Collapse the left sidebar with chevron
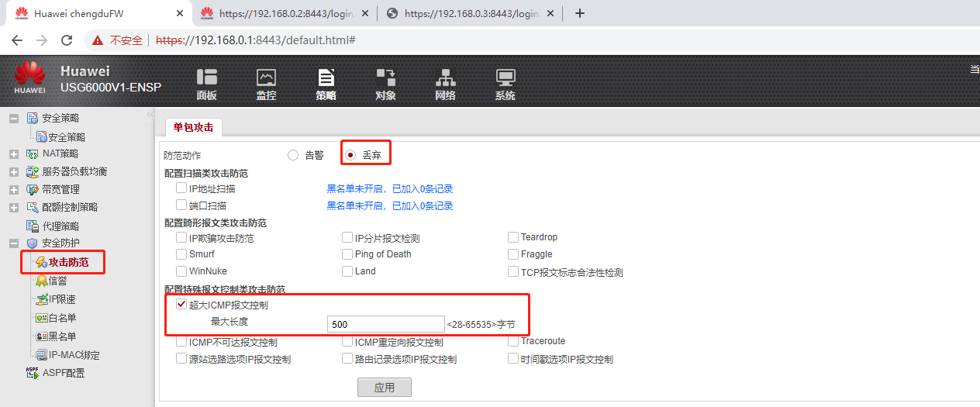Screen dimensions: 980x407 pos(150,115)
